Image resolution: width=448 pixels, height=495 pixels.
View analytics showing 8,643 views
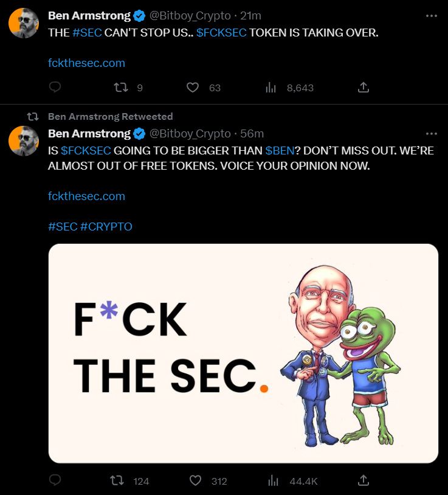tap(271, 88)
